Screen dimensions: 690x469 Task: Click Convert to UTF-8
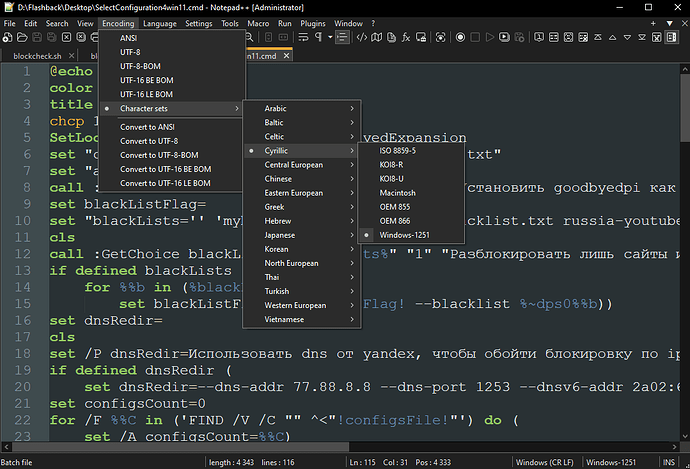(x=172, y=141)
